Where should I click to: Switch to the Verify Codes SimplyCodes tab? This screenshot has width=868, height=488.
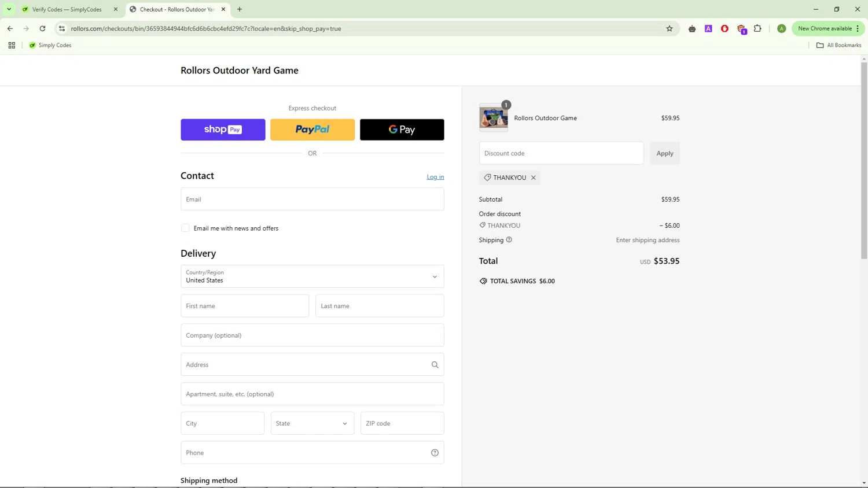(x=67, y=9)
